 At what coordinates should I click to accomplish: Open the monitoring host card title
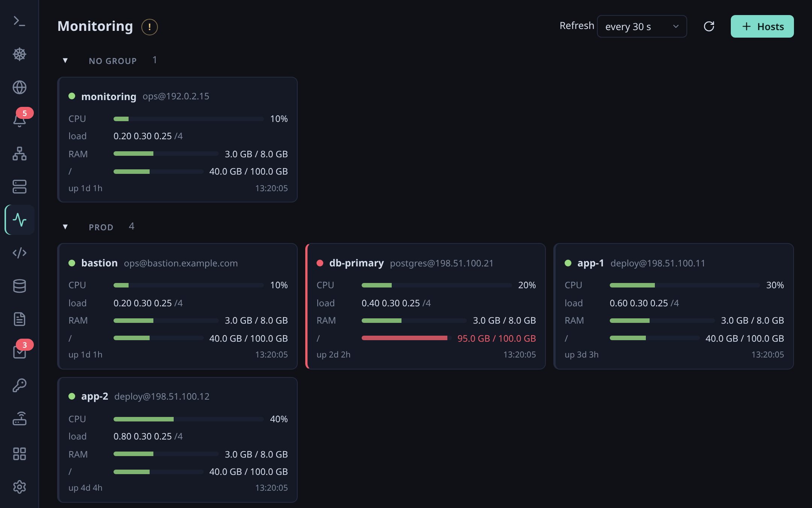(x=109, y=96)
